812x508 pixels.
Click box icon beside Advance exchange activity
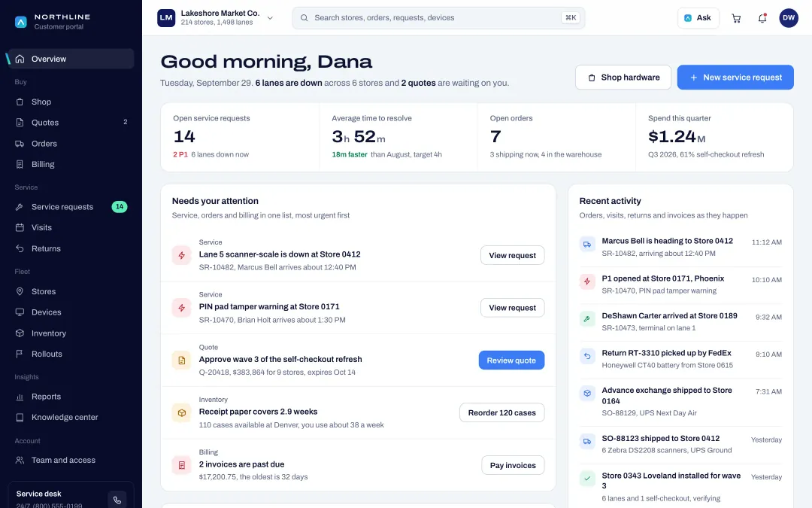pyautogui.click(x=587, y=394)
